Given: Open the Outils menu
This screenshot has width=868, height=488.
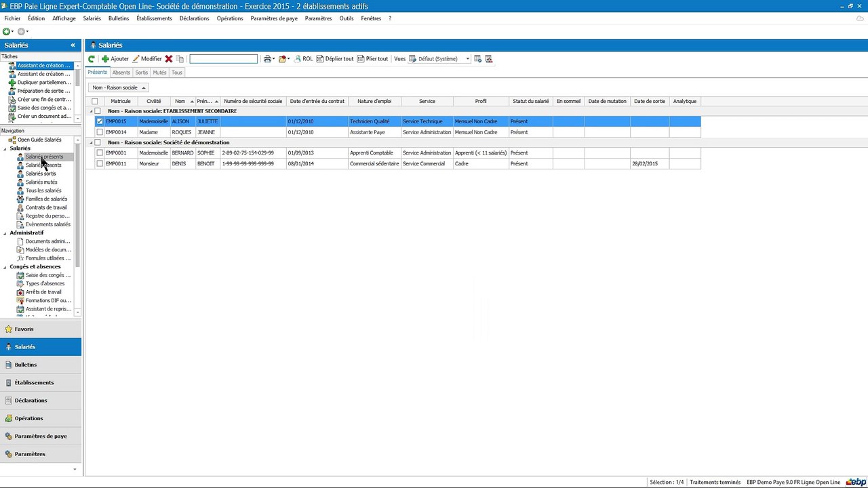Looking at the screenshot, I should 347,18.
